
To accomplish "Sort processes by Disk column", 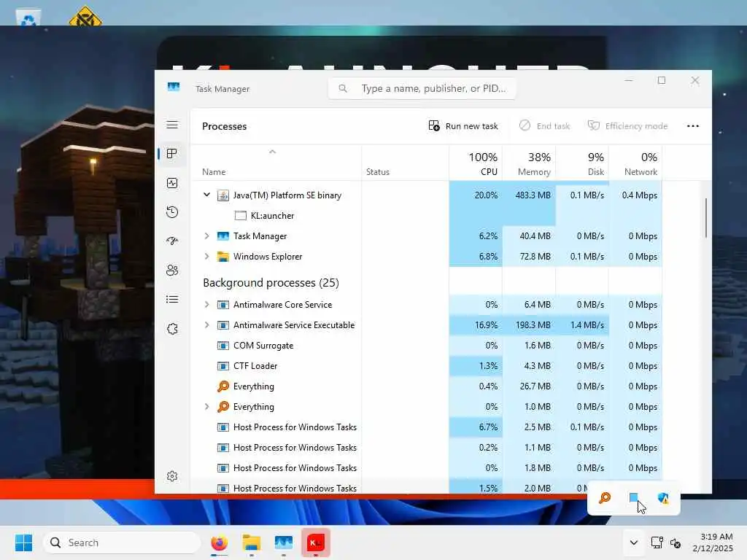I will click(x=582, y=163).
